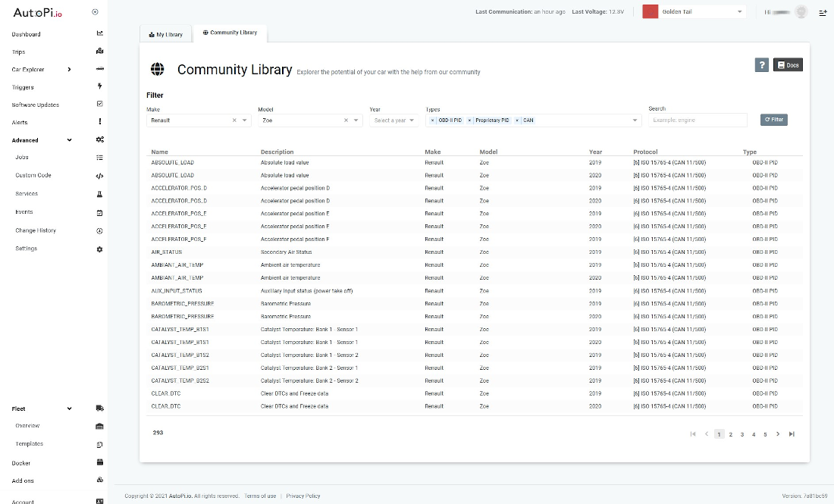Open the AIR_STATUS row
Viewport: 834px width, 504px height.
475,252
